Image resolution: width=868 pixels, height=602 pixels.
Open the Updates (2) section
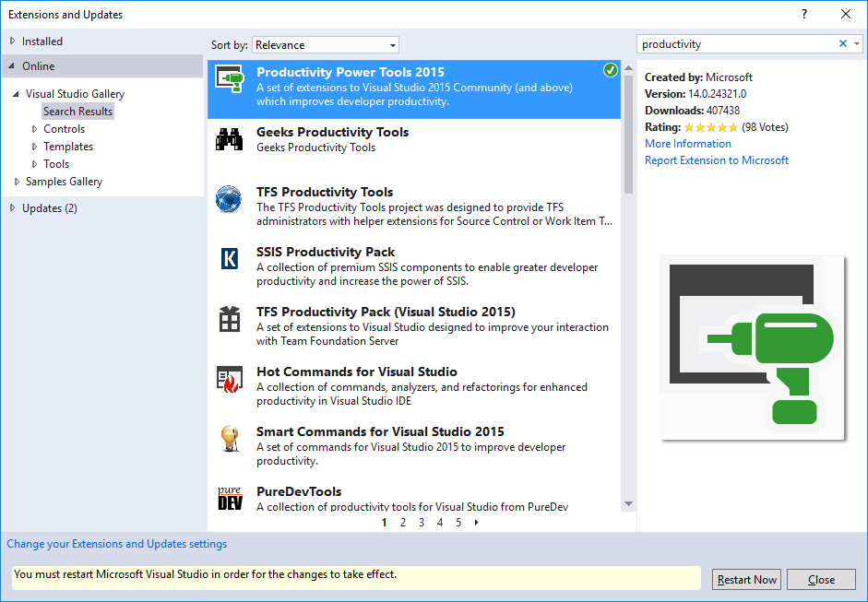[50, 208]
